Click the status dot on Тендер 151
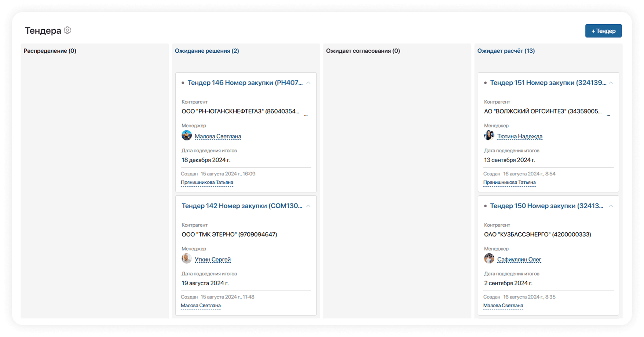Screen dimensions: 644x337 [485, 83]
